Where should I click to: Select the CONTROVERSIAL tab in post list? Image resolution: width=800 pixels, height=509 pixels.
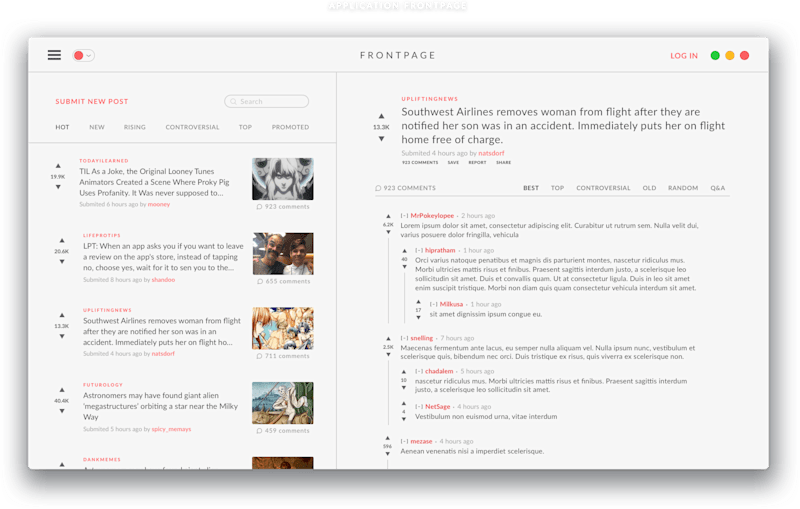tap(192, 127)
